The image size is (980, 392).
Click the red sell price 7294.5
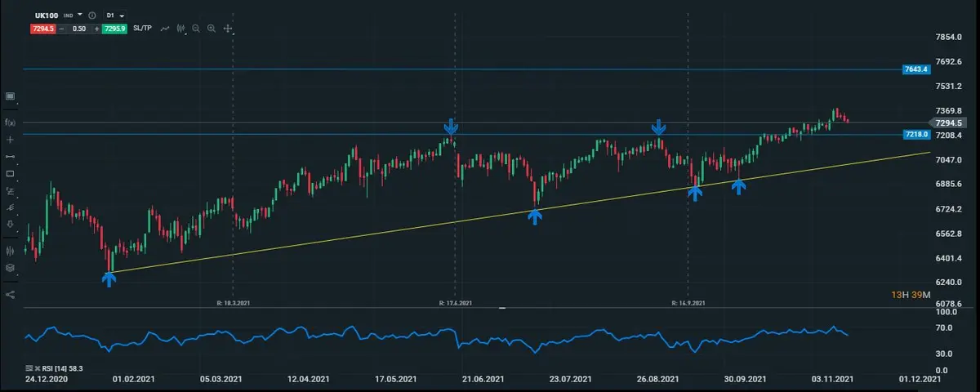42,29
